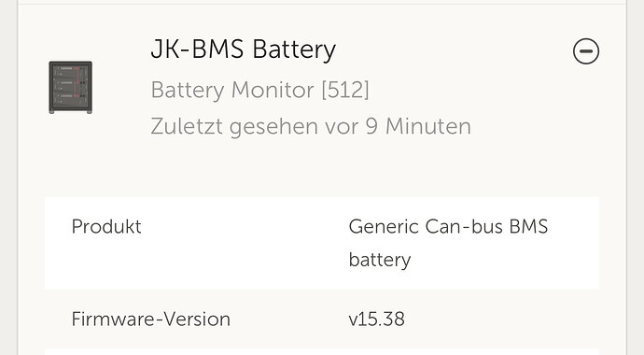The width and height of the screenshot is (644, 355).
Task: Select the JK-BMS Battery title
Action: (244, 50)
